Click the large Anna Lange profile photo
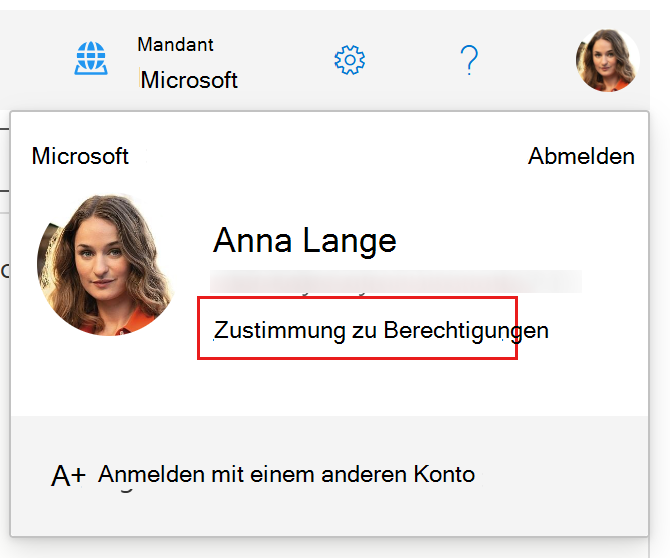This screenshot has height=558, width=670. [107, 265]
